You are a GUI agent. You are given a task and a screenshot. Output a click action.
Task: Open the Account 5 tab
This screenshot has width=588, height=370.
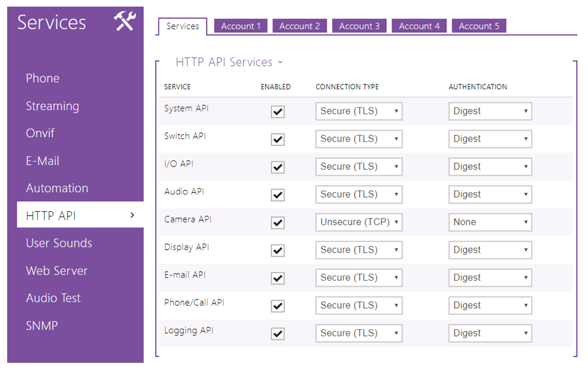pyautogui.click(x=479, y=26)
